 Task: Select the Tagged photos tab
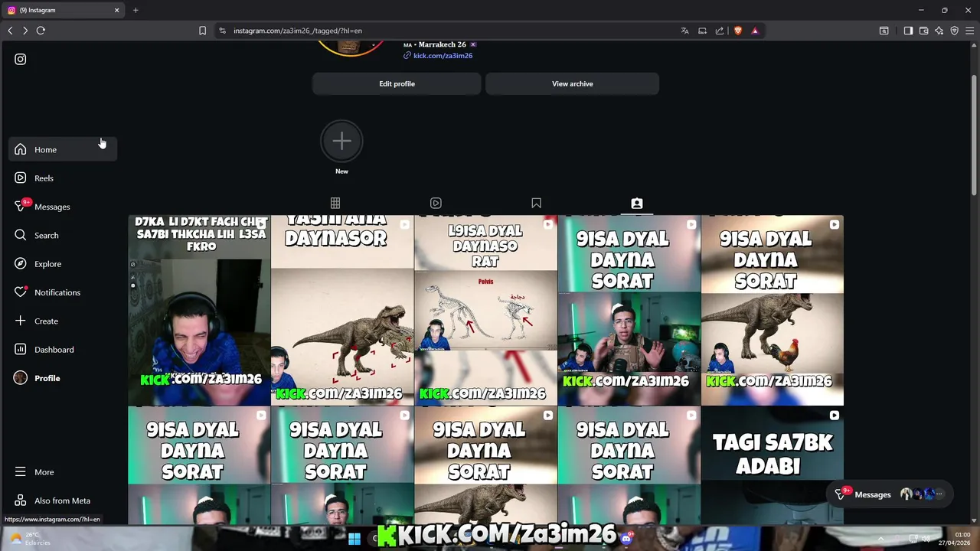click(x=637, y=203)
